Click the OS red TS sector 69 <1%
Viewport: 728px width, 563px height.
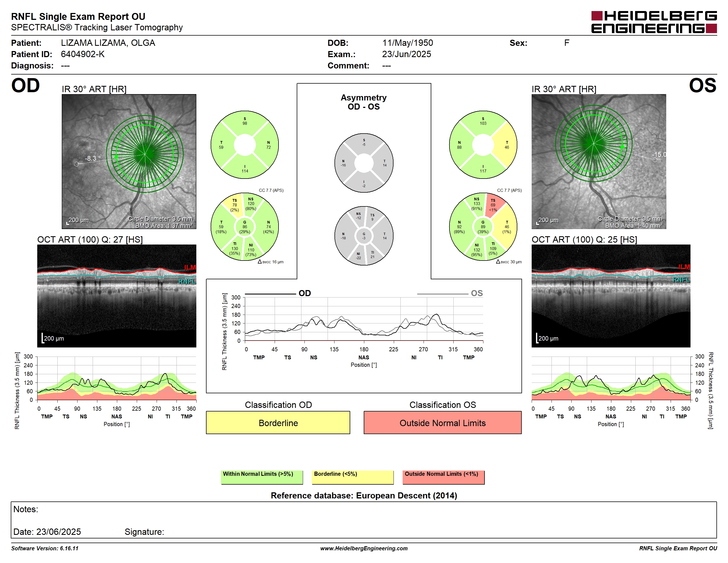(493, 205)
